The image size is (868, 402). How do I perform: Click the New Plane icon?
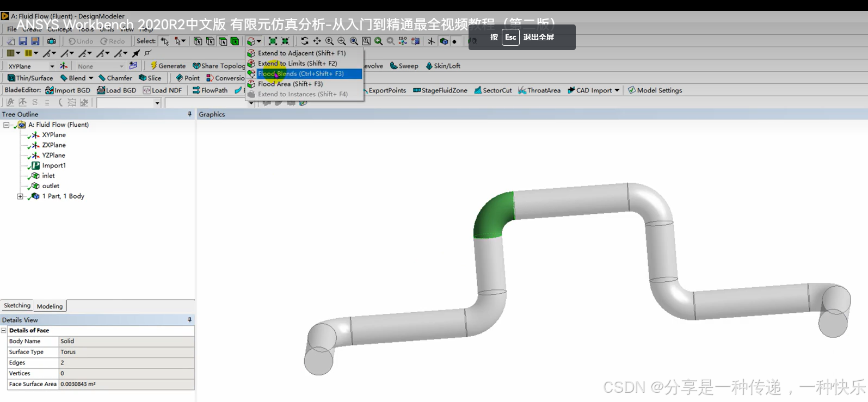[64, 66]
